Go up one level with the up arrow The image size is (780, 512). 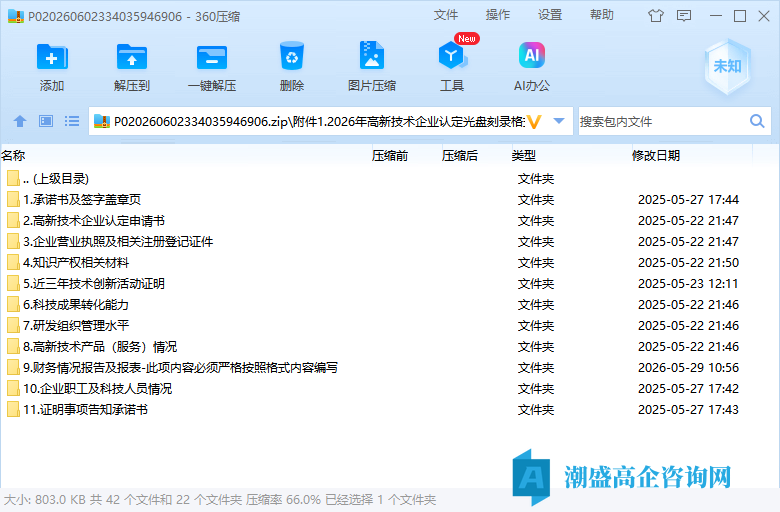click(20, 121)
